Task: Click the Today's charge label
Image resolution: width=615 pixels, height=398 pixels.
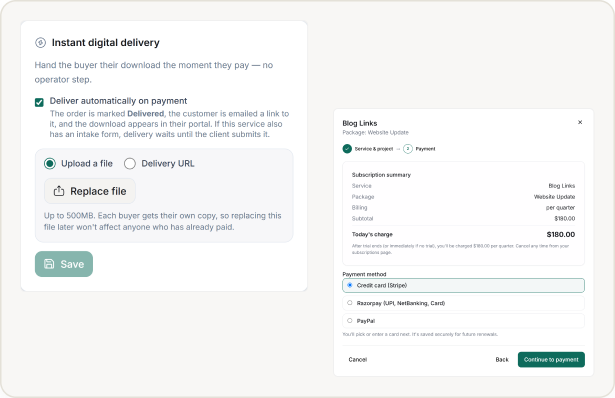Action: click(372, 234)
